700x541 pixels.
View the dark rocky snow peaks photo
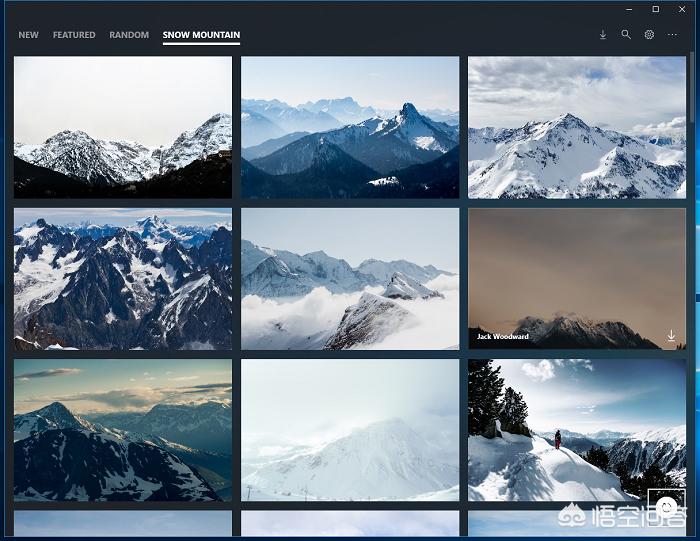click(x=123, y=278)
